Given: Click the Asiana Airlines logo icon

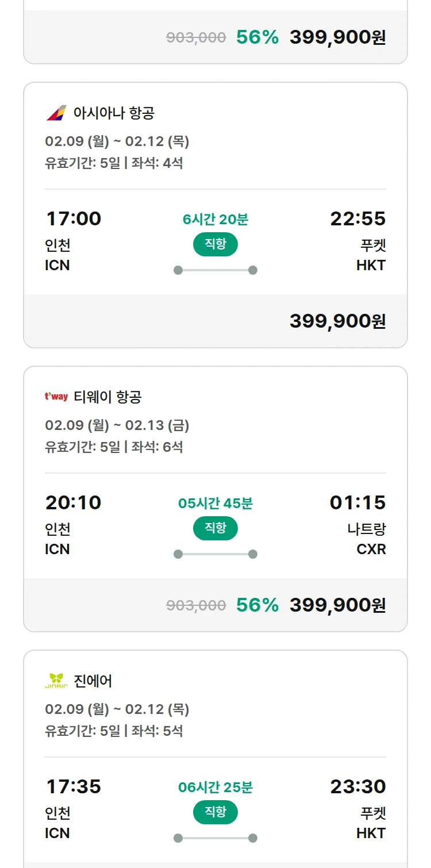Looking at the screenshot, I should click(56, 113).
